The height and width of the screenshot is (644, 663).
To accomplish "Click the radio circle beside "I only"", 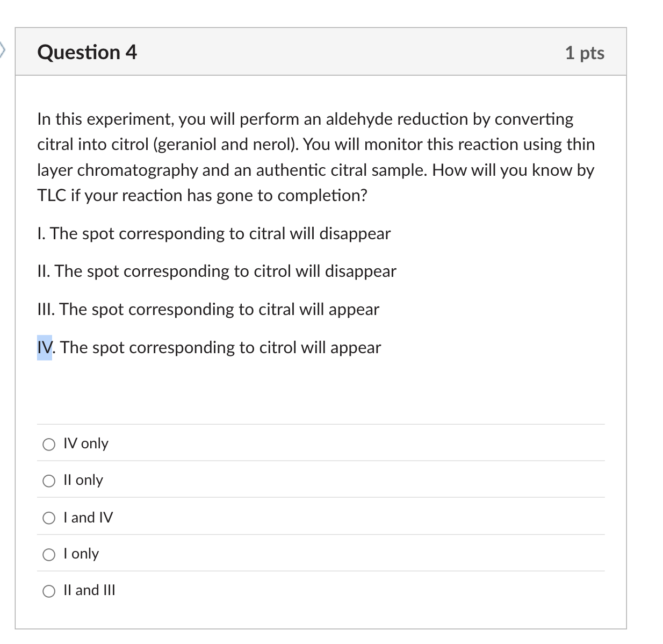I will click(49, 554).
